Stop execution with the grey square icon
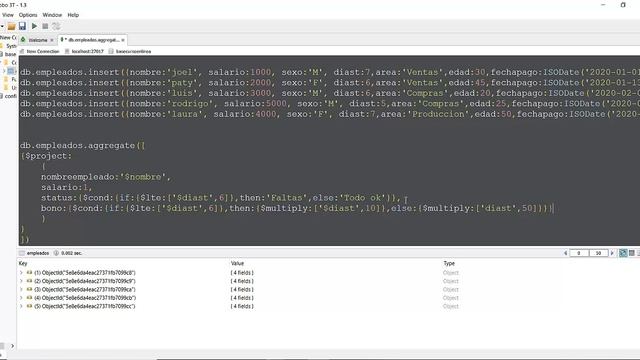 coord(45,26)
